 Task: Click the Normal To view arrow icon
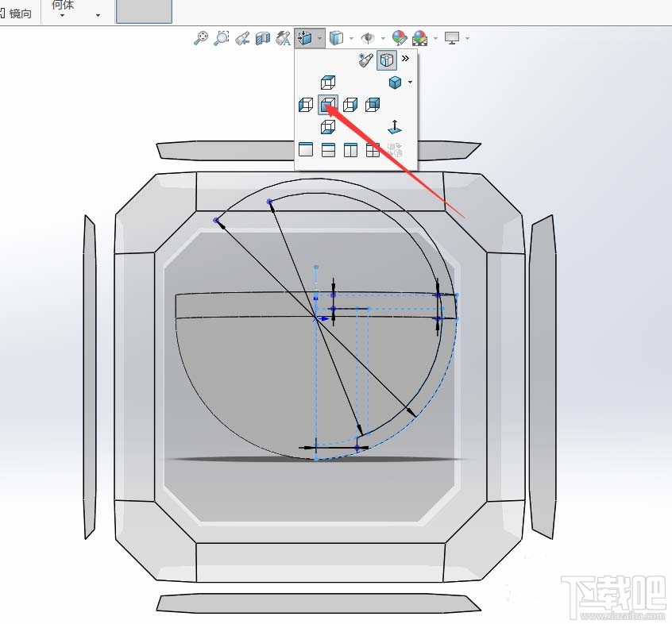point(395,127)
